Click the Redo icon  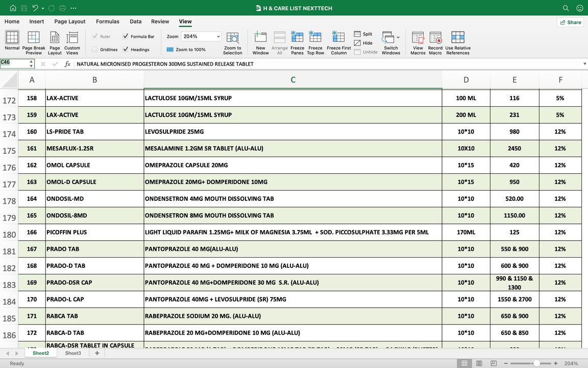pos(52,8)
